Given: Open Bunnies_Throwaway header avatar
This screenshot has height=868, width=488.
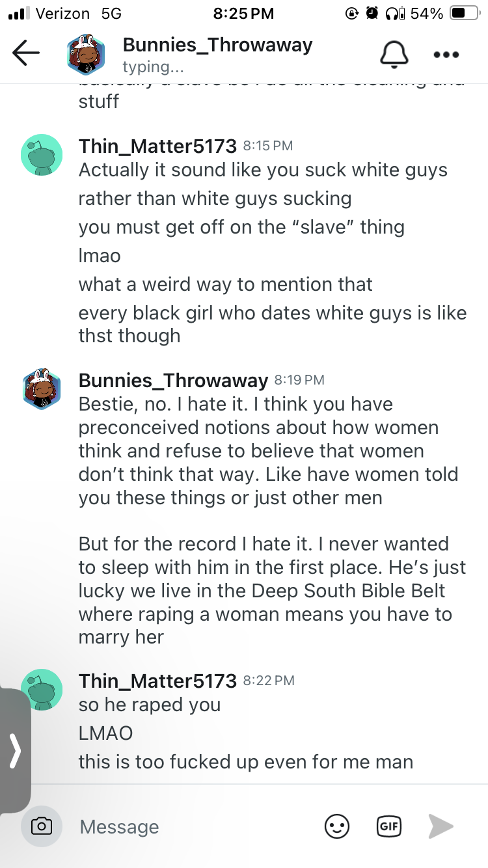Looking at the screenshot, I should (87, 55).
